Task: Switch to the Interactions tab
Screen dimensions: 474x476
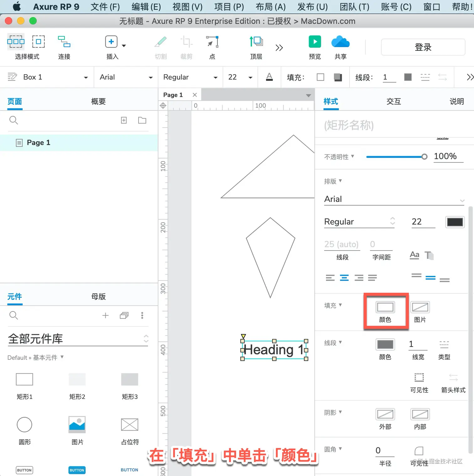Action: pos(394,101)
